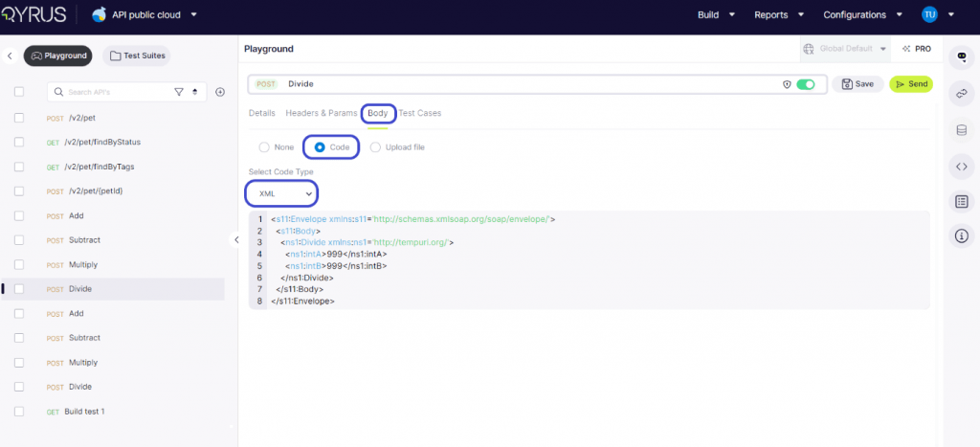Image resolution: width=980 pixels, height=447 pixels.
Task: Click the chain link icon in right sidebar
Action: 961,93
